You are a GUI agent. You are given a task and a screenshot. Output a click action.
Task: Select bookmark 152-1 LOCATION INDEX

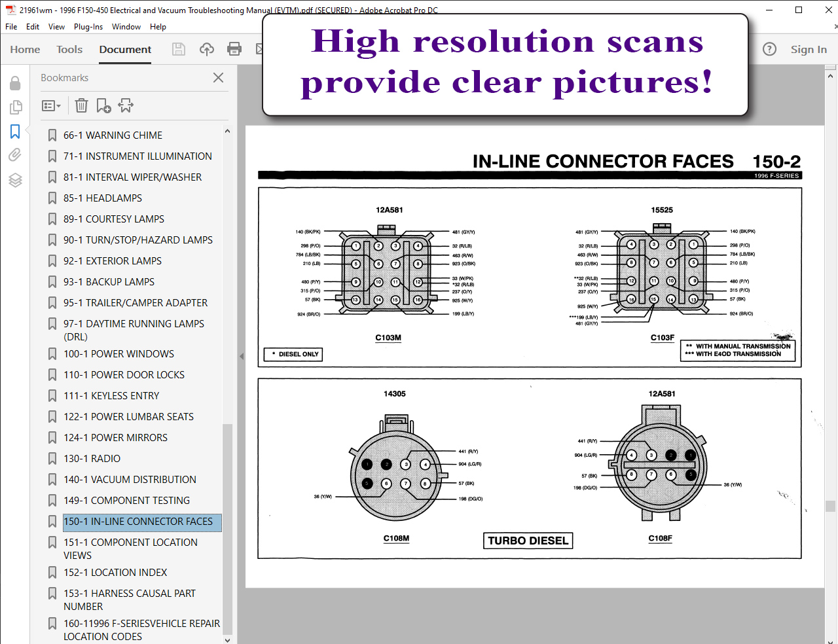coord(115,572)
